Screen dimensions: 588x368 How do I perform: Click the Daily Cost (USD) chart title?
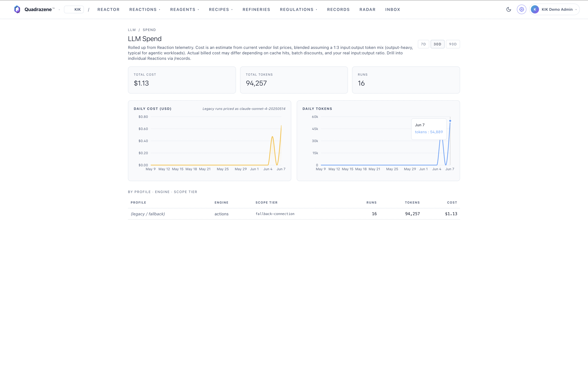(x=153, y=109)
